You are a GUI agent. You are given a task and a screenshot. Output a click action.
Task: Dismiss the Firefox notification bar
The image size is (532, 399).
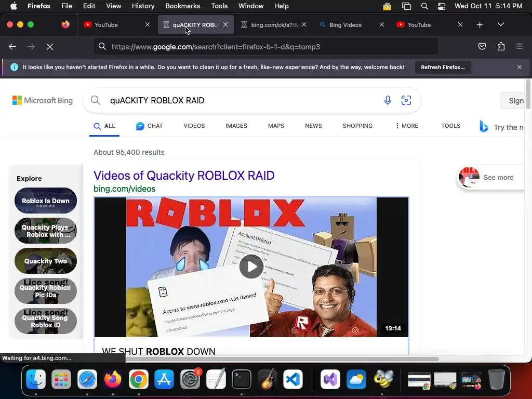pyautogui.click(x=520, y=67)
